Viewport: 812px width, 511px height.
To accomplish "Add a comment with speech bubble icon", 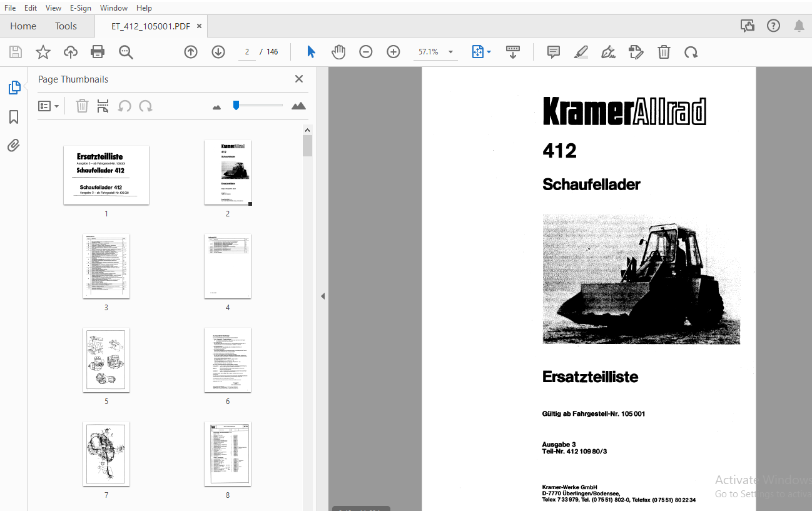I will coord(554,52).
